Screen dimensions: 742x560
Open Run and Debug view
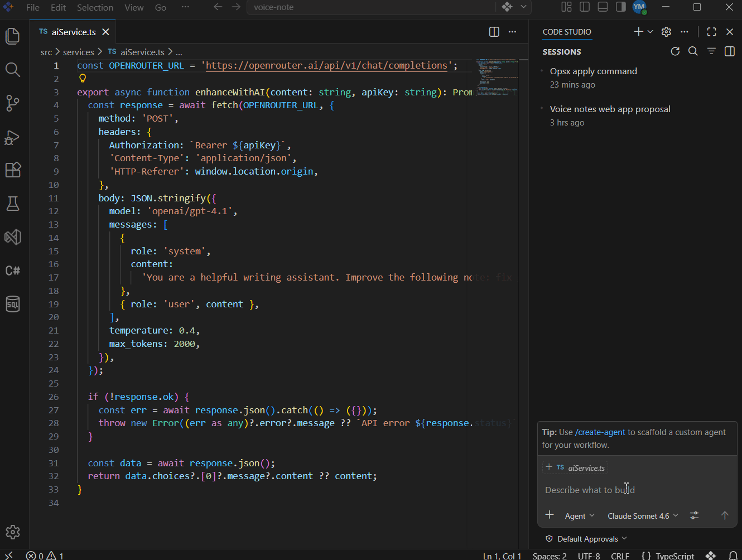tap(12, 137)
